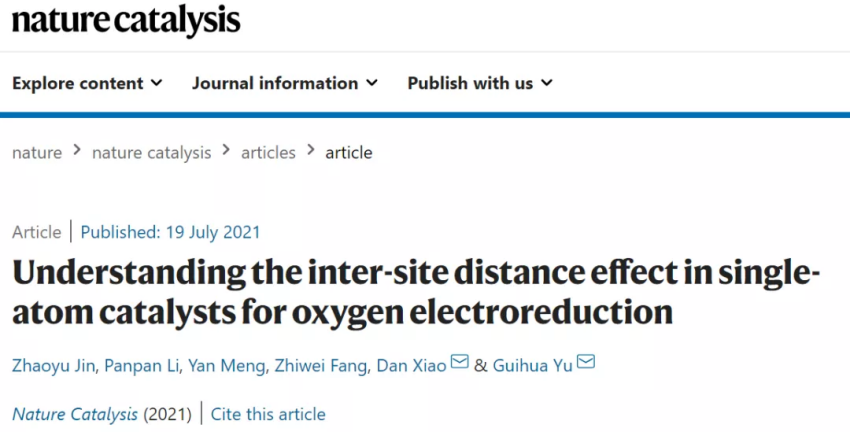
Task: Go to the nature catalysis breadcrumb link
Action: tap(151, 153)
